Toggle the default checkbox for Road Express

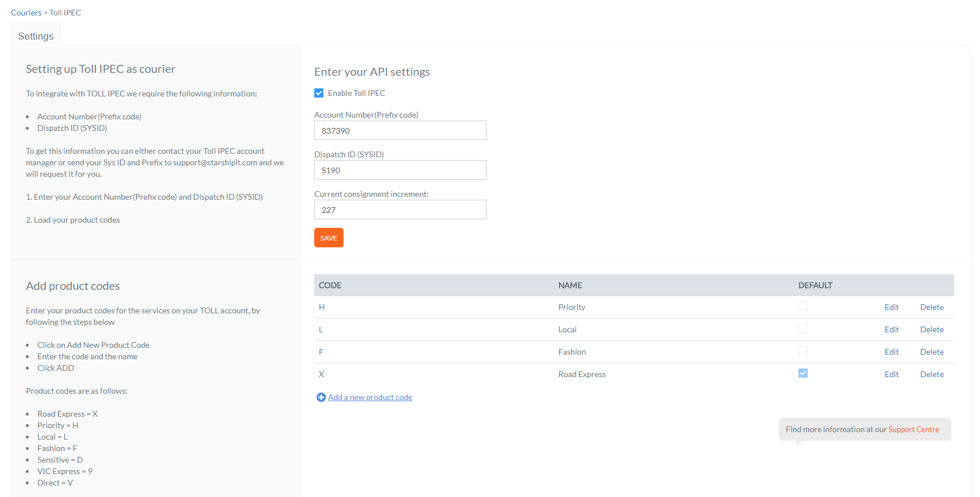click(803, 374)
